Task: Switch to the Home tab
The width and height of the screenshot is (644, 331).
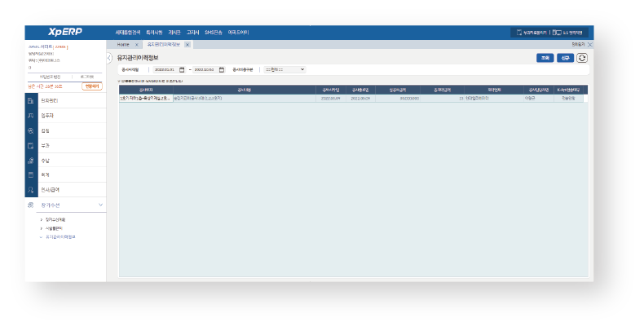Action: coord(123,45)
